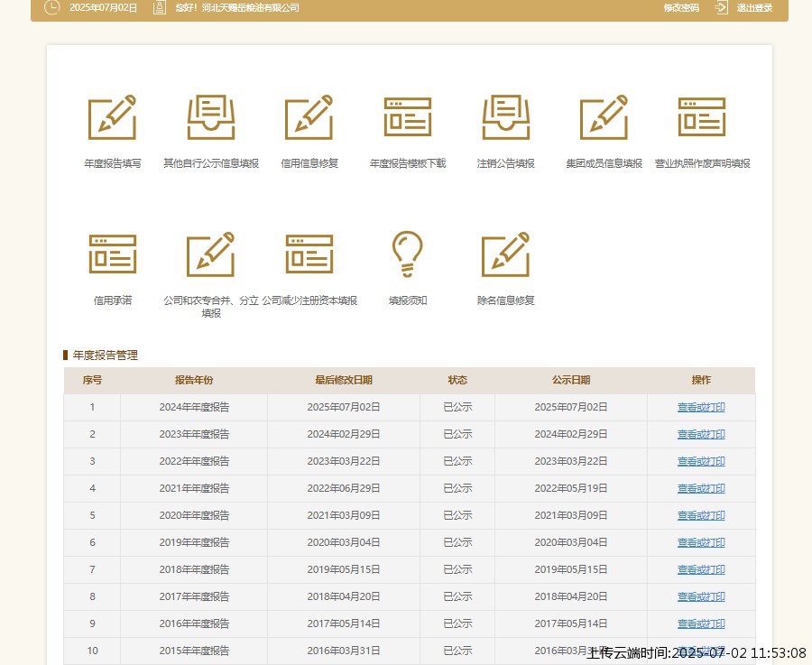Open the 年度报告填写 pencil icon

click(x=113, y=117)
